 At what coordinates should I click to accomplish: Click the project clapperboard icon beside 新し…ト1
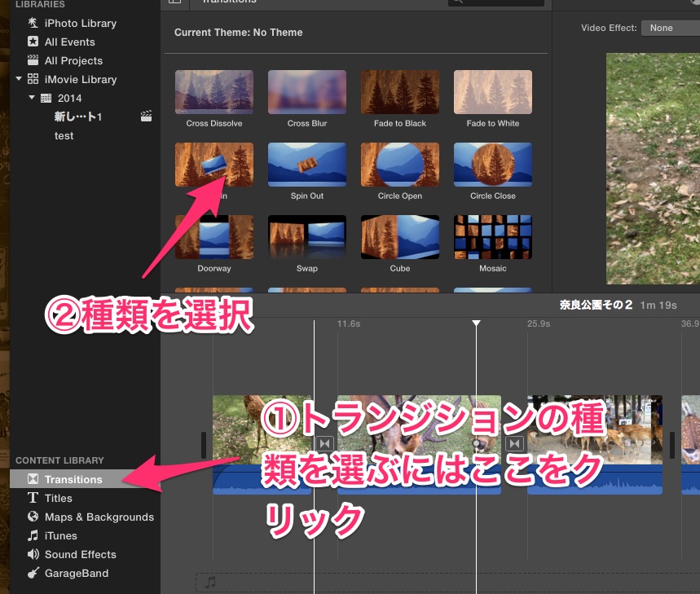[146, 116]
